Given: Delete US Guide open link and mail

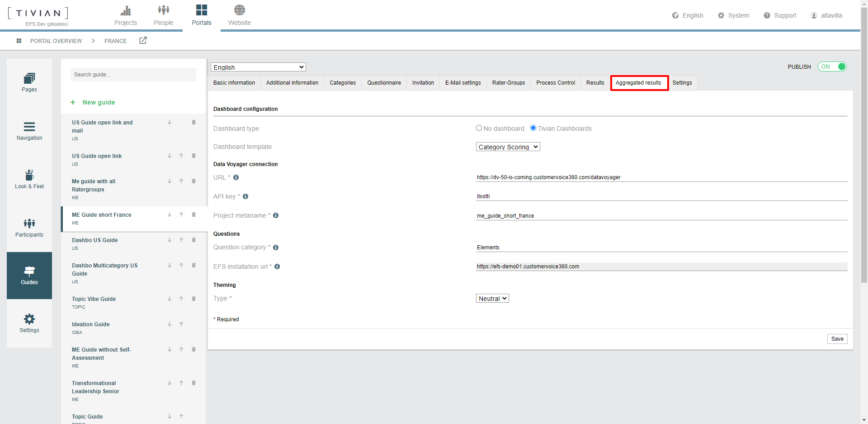Looking at the screenshot, I should click(x=193, y=122).
